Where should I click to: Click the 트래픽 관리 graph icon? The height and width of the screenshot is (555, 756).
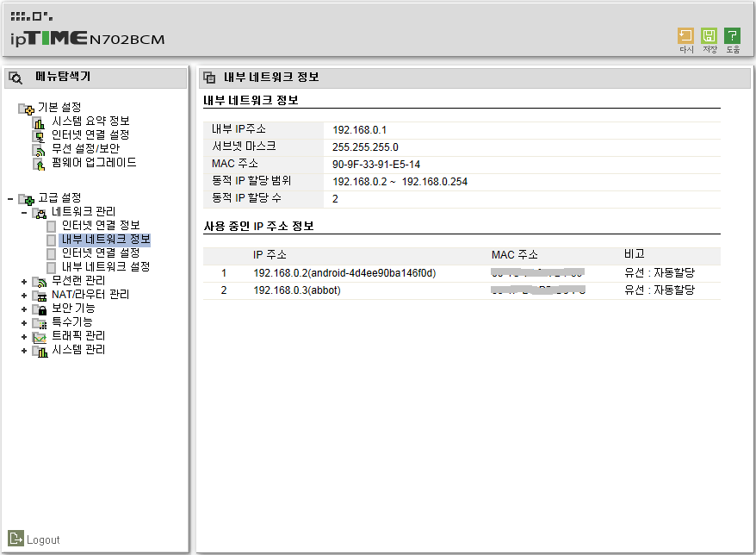[40, 337]
